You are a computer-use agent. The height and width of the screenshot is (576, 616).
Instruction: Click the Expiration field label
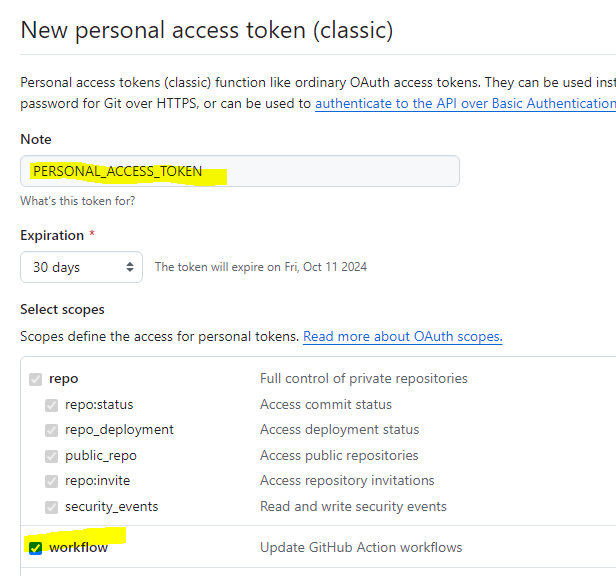tap(52, 235)
